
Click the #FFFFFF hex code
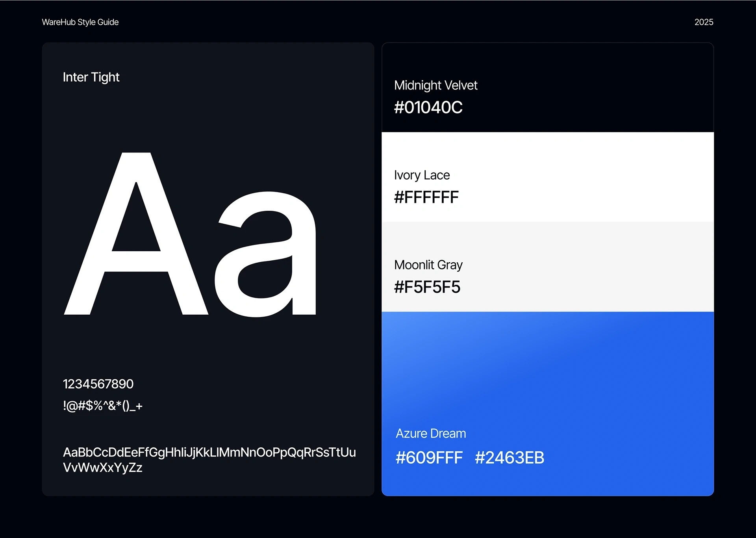coord(426,197)
